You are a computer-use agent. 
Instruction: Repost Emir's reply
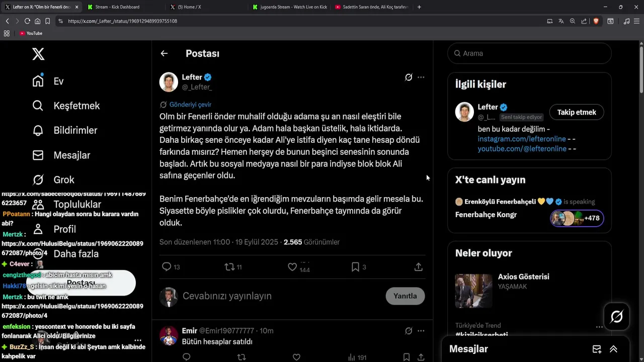tap(242, 357)
